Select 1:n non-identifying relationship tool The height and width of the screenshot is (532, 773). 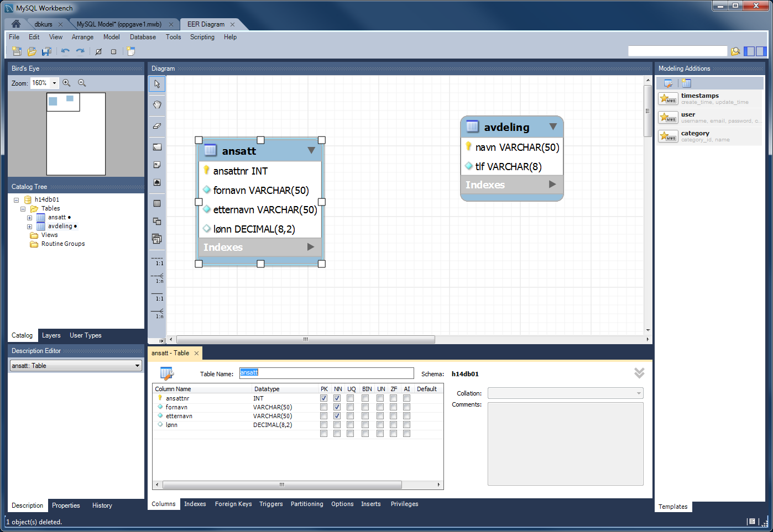157,278
